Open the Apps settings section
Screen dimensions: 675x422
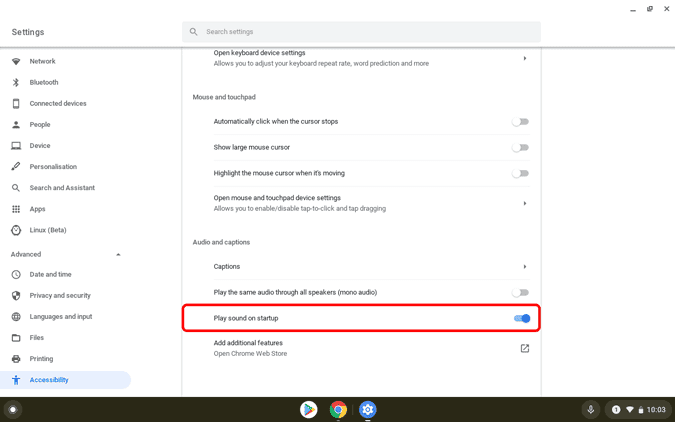click(37, 209)
